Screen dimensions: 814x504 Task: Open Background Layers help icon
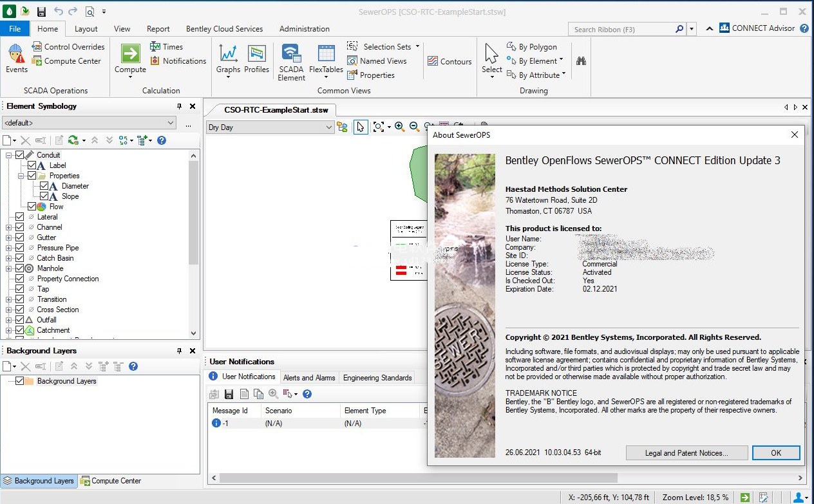pyautogui.click(x=133, y=366)
